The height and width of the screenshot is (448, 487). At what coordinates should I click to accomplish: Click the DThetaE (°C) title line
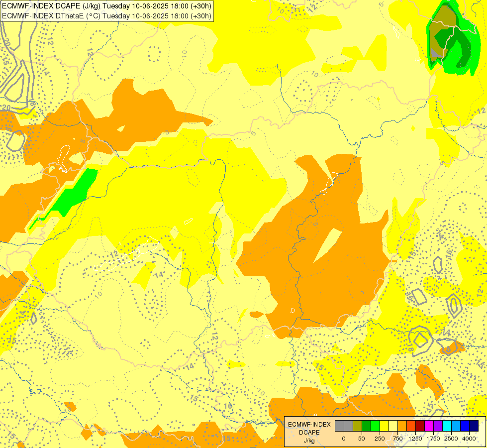coord(106,16)
